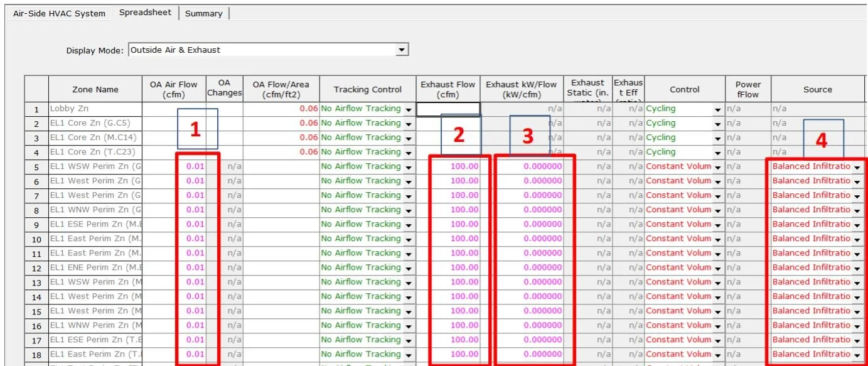Select row header number 13

[36, 283]
